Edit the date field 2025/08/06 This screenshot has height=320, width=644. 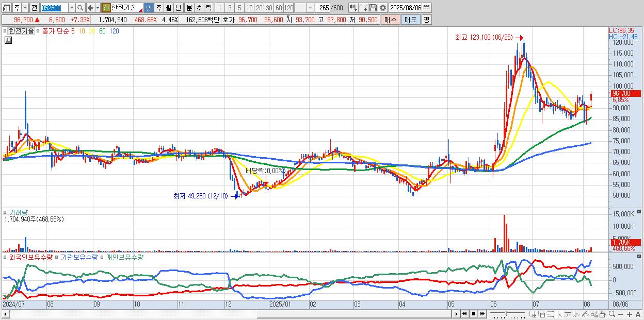(x=406, y=8)
